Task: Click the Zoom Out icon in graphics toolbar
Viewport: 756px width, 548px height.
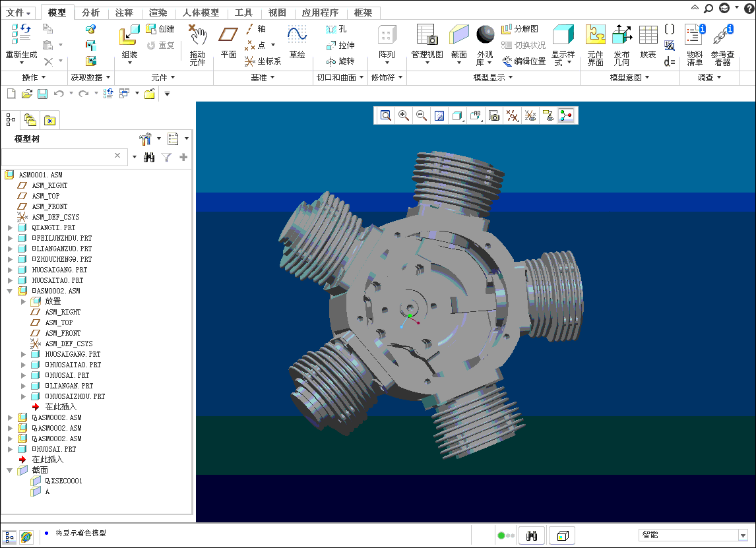Action: coord(422,115)
